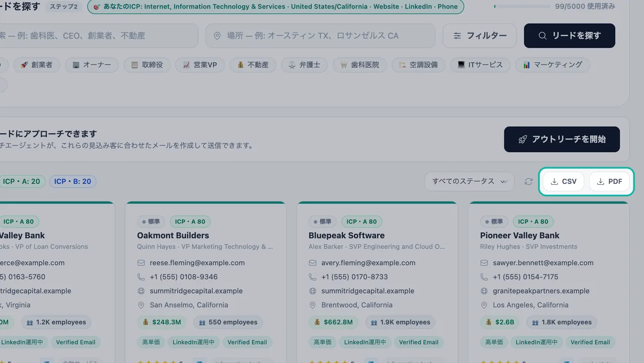Click phone number +1 (555) 0108-9346
The width and height of the screenshot is (644, 363).
pos(184,277)
